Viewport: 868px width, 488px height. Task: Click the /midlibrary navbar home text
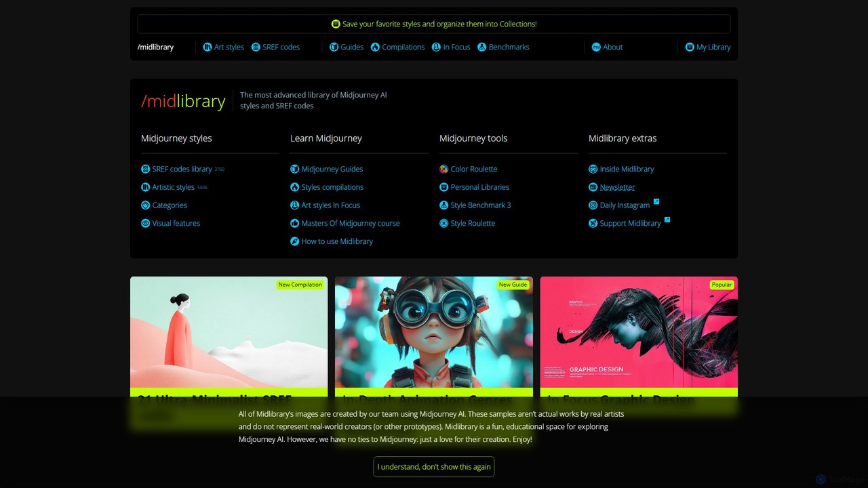coord(155,47)
